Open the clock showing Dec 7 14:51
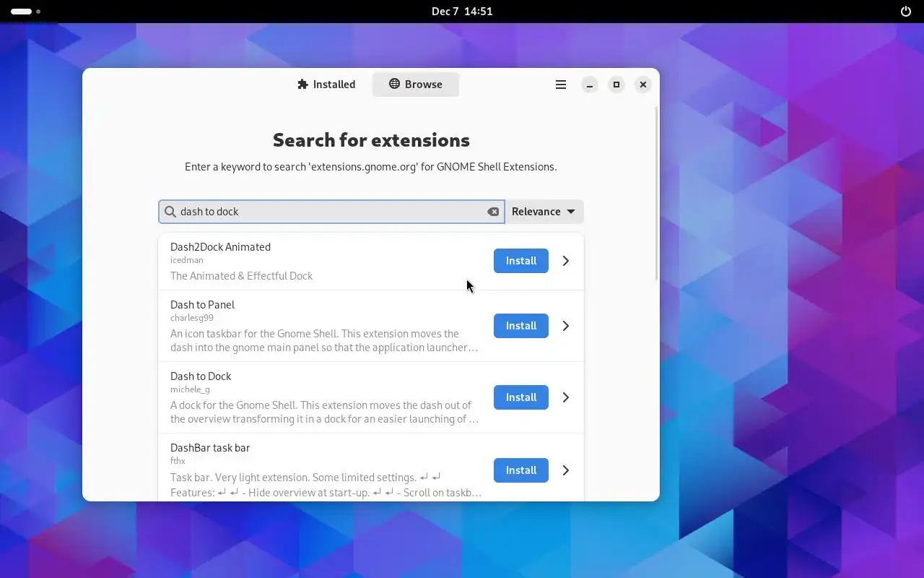This screenshot has height=578, width=924. coord(462,12)
